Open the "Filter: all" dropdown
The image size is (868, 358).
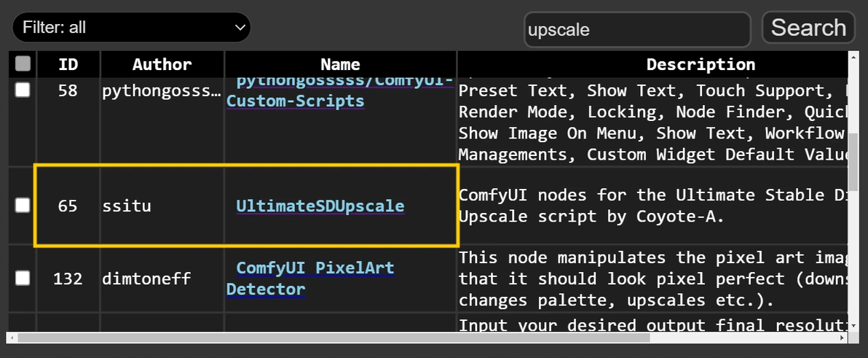131,28
